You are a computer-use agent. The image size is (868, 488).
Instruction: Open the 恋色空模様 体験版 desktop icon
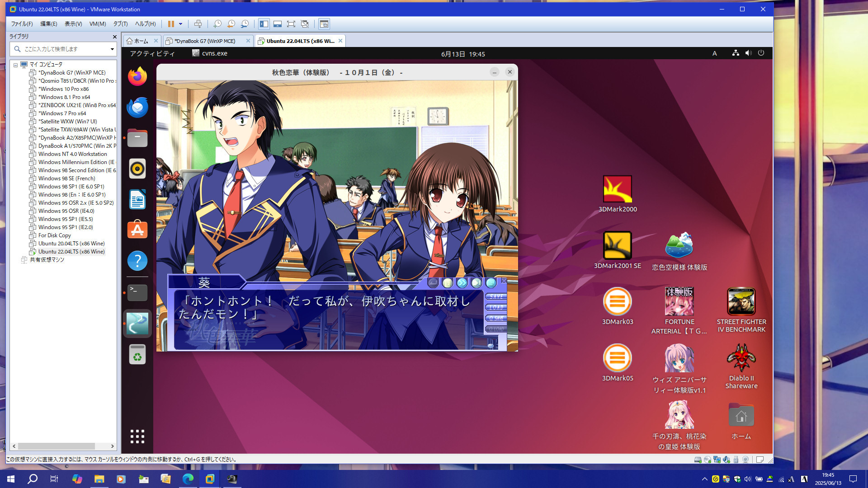point(679,252)
